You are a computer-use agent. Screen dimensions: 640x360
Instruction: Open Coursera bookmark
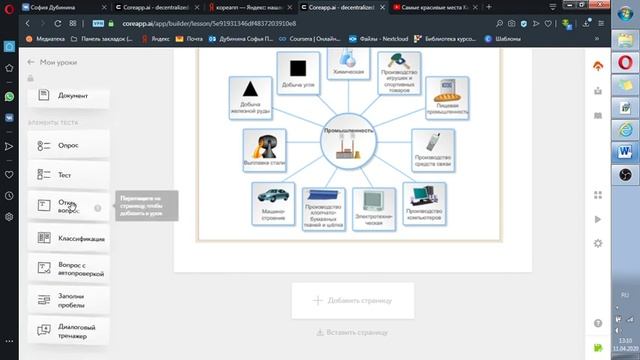click(x=310, y=39)
